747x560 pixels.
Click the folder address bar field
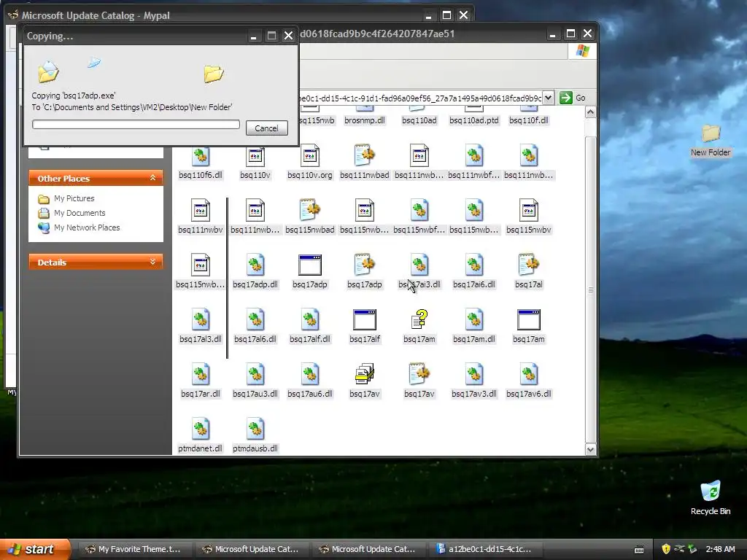click(421, 98)
